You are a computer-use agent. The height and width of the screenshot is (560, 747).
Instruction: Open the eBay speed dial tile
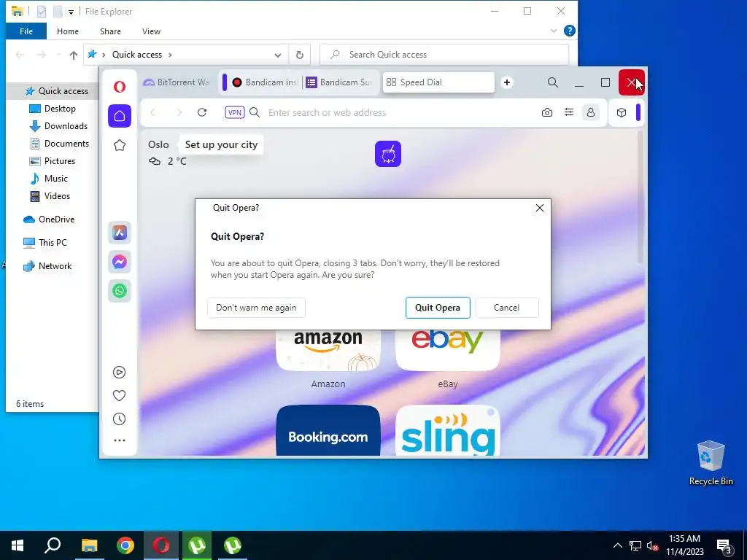coord(448,351)
